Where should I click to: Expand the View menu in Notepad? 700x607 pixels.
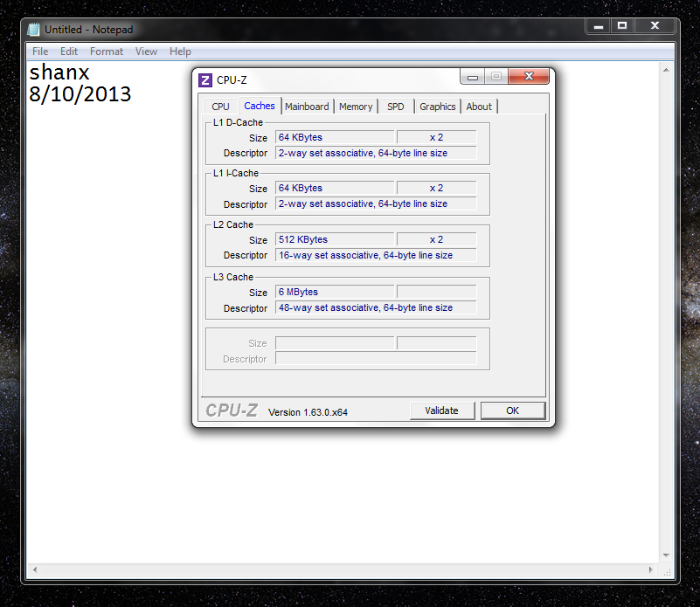click(x=146, y=52)
